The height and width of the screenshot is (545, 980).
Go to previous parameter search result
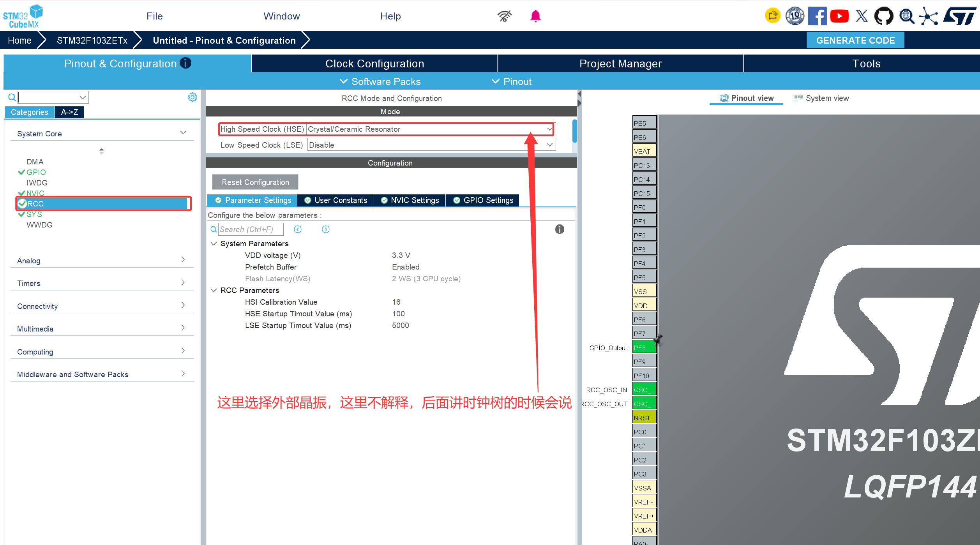(298, 229)
